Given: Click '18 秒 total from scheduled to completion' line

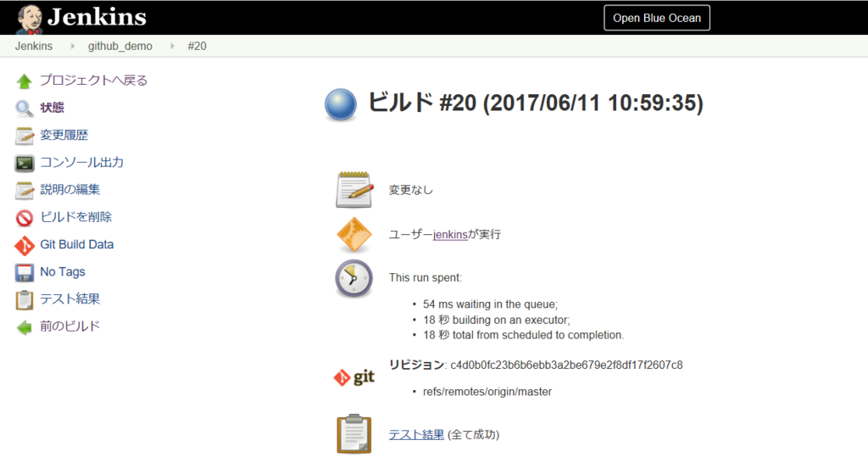Looking at the screenshot, I should (x=524, y=335).
